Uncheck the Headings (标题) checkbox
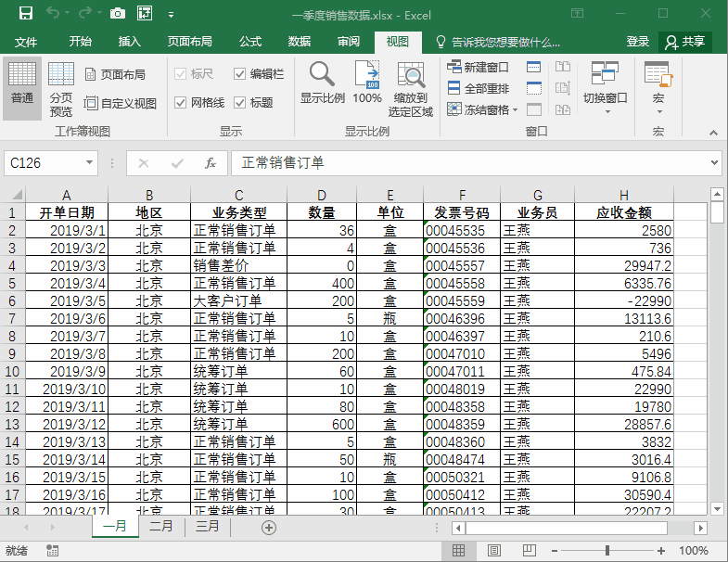 point(240,103)
